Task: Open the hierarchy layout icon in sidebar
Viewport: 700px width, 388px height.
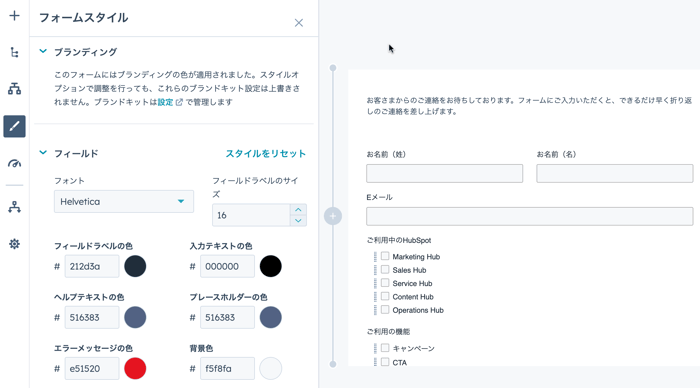Action: [14, 89]
